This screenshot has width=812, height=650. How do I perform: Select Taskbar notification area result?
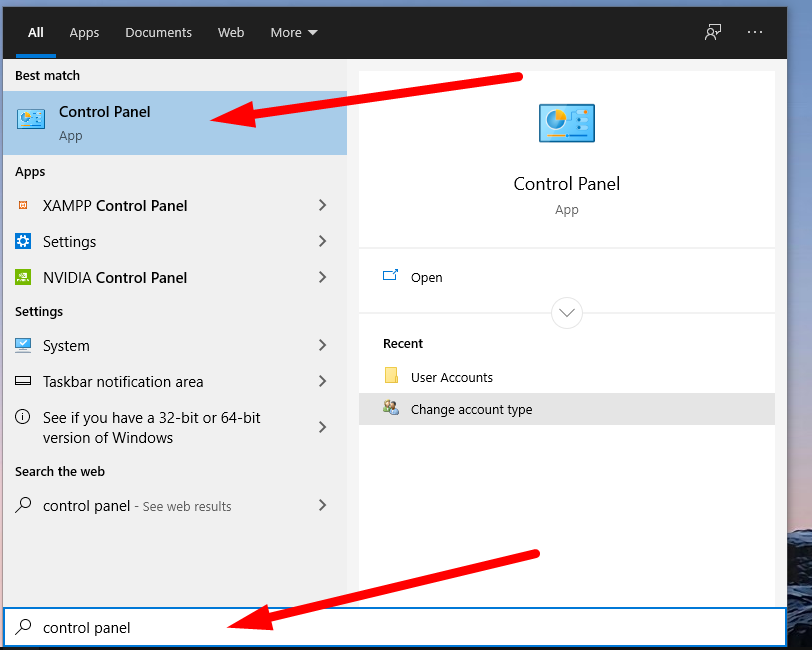point(175,381)
